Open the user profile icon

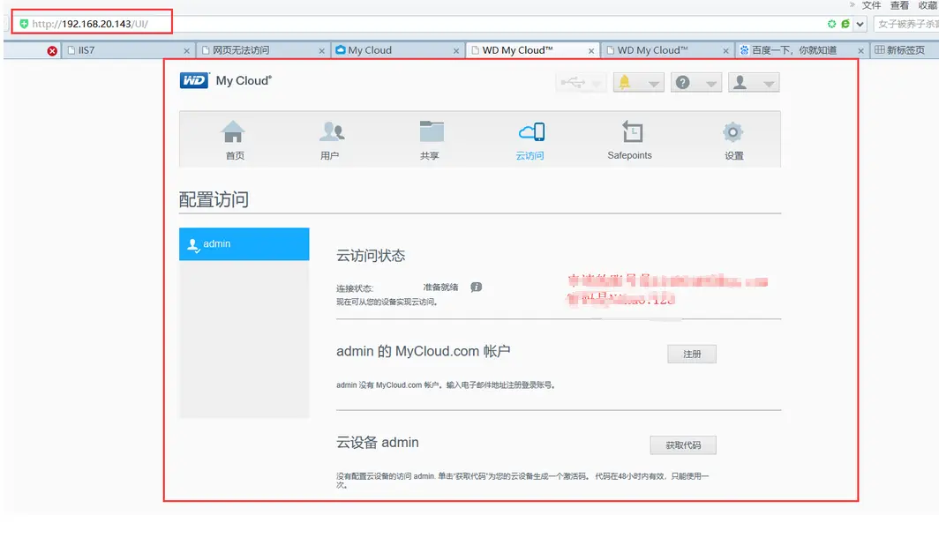point(740,83)
